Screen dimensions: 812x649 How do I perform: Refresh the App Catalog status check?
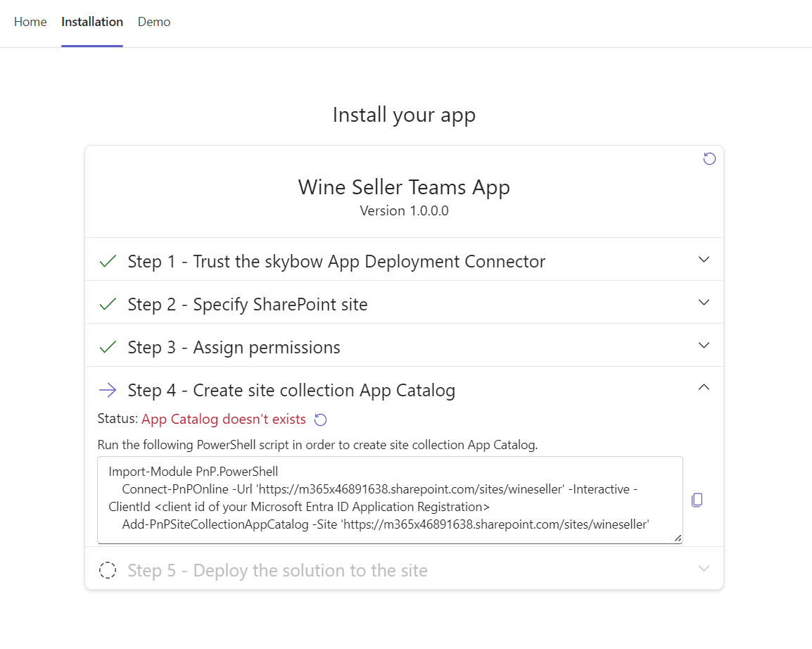[x=320, y=420]
